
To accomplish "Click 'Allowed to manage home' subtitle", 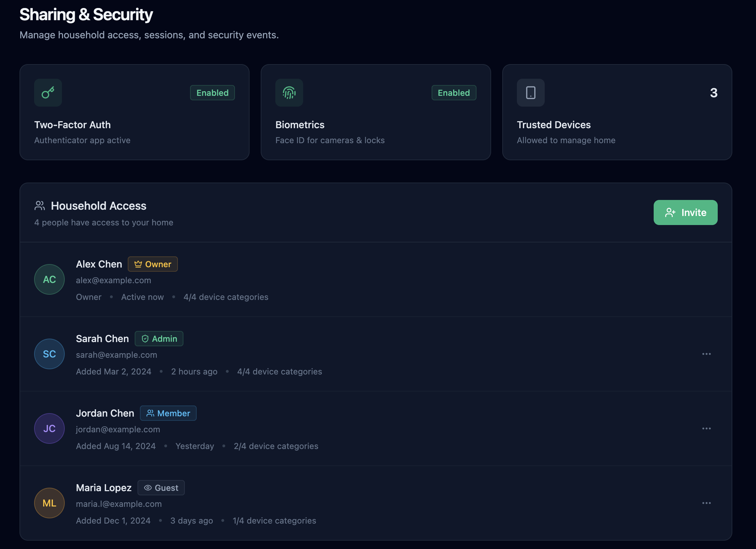I will 566,140.
